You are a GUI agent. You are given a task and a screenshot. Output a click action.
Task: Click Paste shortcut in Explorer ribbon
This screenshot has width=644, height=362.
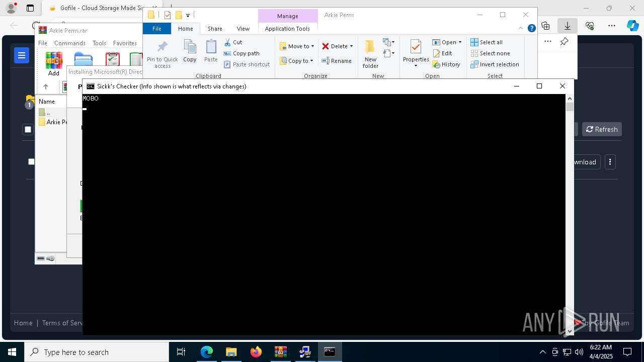[247, 64]
